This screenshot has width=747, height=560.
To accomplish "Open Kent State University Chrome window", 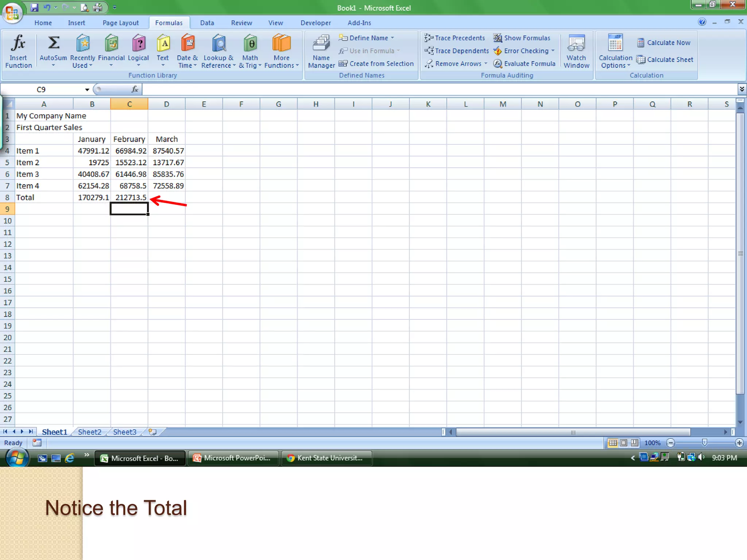I will pyautogui.click(x=327, y=458).
